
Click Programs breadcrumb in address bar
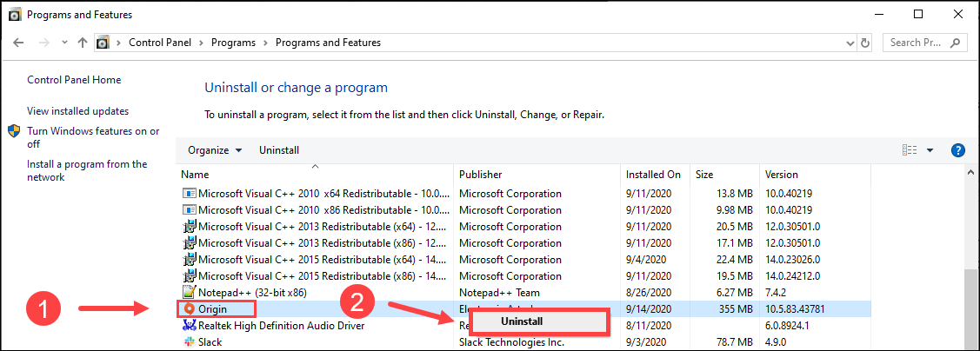point(233,43)
